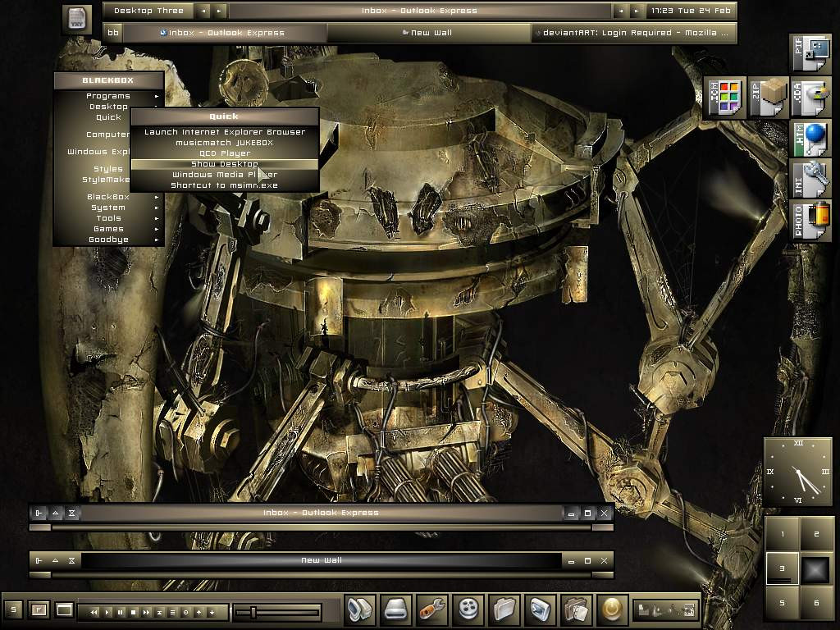Click the PHOTO film roll icon
840x630 pixels.
pyautogui.click(x=810, y=220)
